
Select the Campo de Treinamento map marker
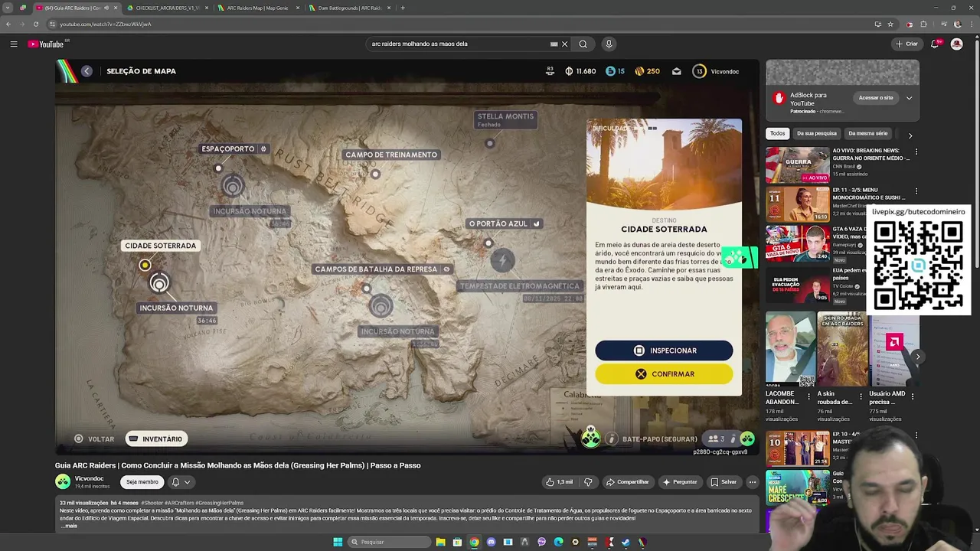[x=375, y=174]
